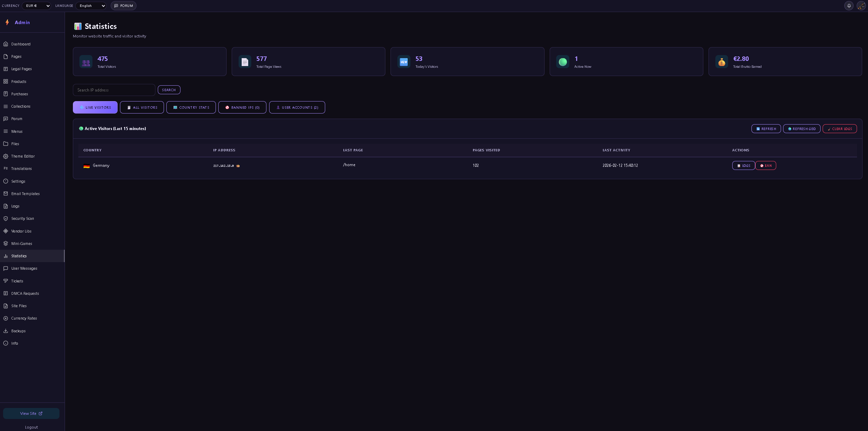
Task: Select the LIVE VISITORS filter
Action: click(95, 107)
